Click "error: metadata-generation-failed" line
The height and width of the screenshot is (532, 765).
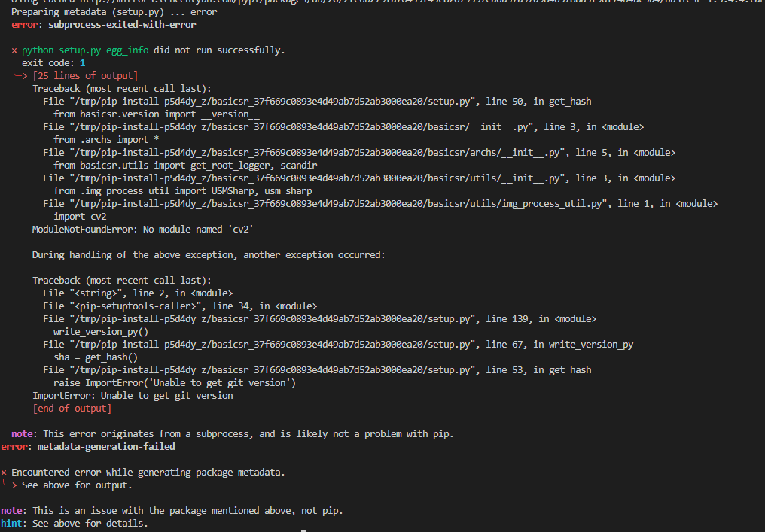[88, 447]
